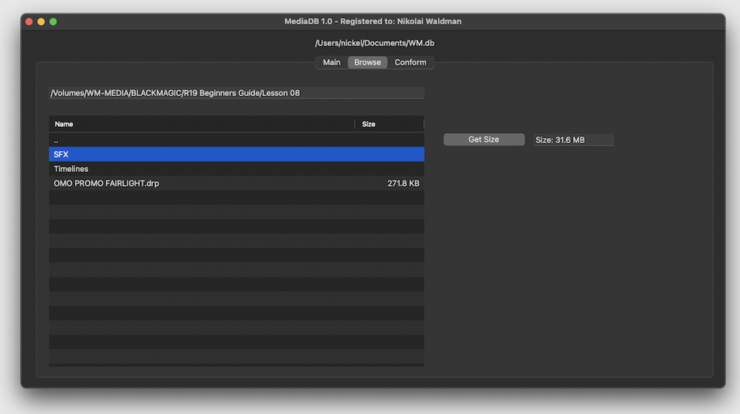Close the MediaDB window with red button
The height and width of the screenshot is (414, 740).
click(x=29, y=21)
